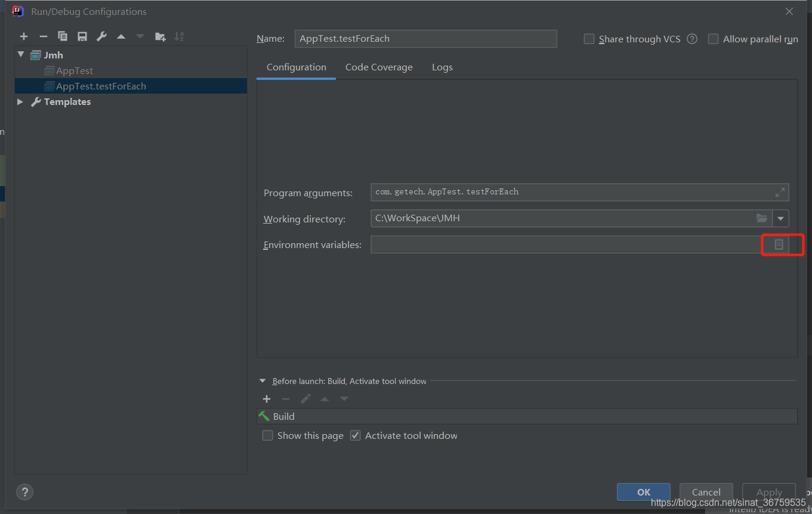Open Working directory macros dropdown
The image size is (812, 514).
(781, 218)
